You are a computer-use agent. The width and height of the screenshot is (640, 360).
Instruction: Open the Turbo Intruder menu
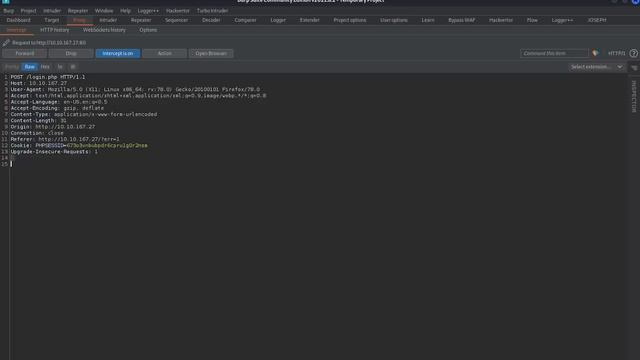click(212, 11)
